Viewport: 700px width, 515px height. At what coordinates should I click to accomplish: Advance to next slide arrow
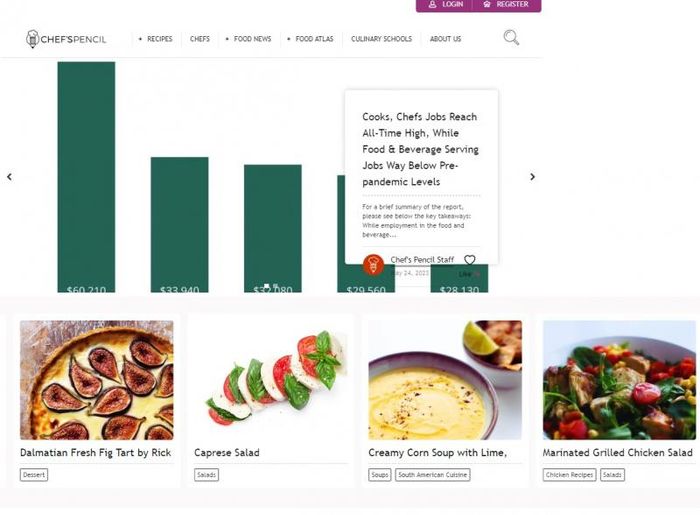click(532, 177)
